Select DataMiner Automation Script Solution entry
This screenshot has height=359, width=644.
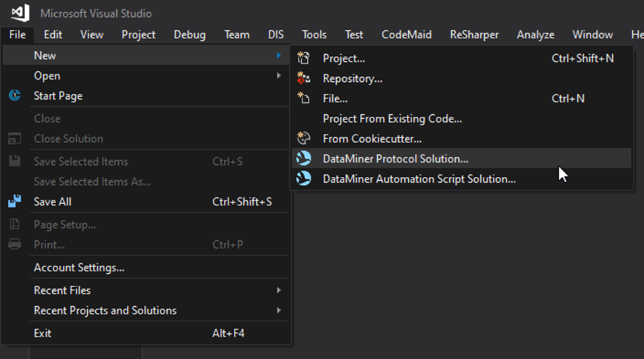click(x=461, y=179)
